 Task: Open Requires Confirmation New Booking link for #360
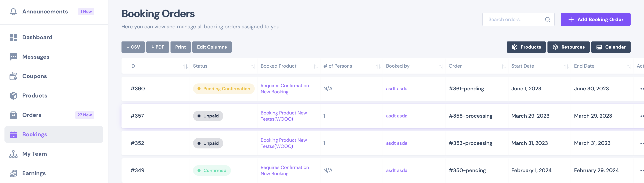[x=285, y=89]
